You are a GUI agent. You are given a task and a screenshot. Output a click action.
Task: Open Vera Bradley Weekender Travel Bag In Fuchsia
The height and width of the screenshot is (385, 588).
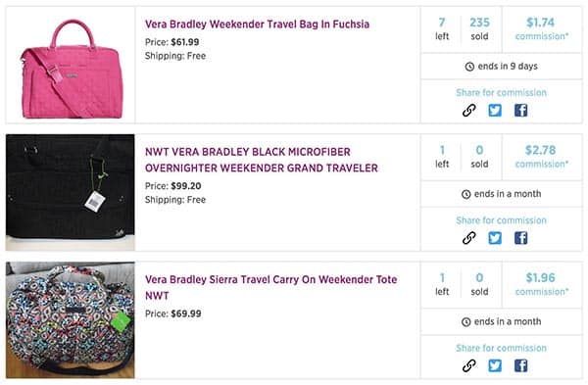coord(257,24)
